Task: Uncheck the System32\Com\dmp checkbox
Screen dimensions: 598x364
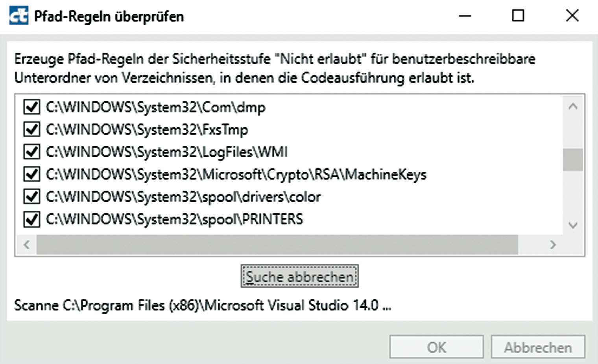Action: click(x=32, y=107)
